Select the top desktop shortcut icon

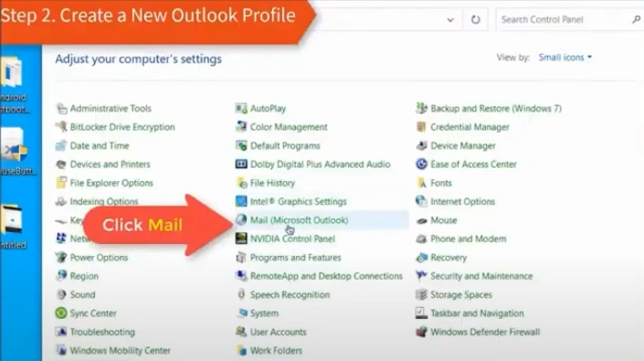12,72
